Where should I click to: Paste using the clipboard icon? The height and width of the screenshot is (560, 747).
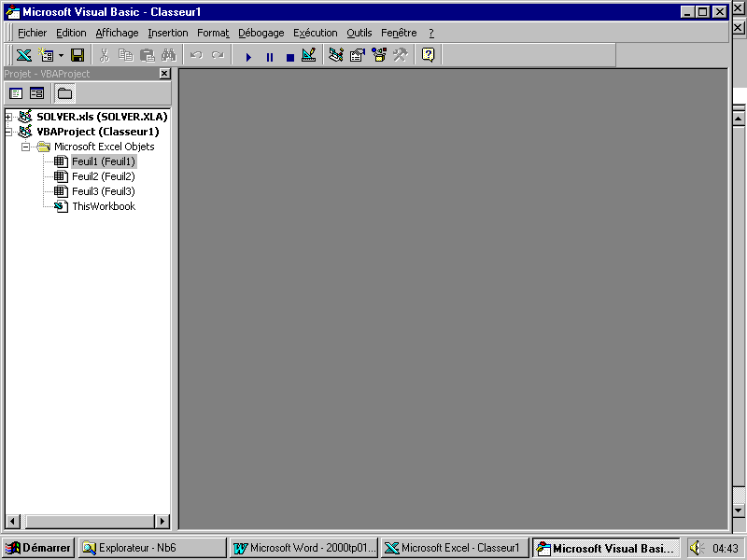tap(148, 55)
